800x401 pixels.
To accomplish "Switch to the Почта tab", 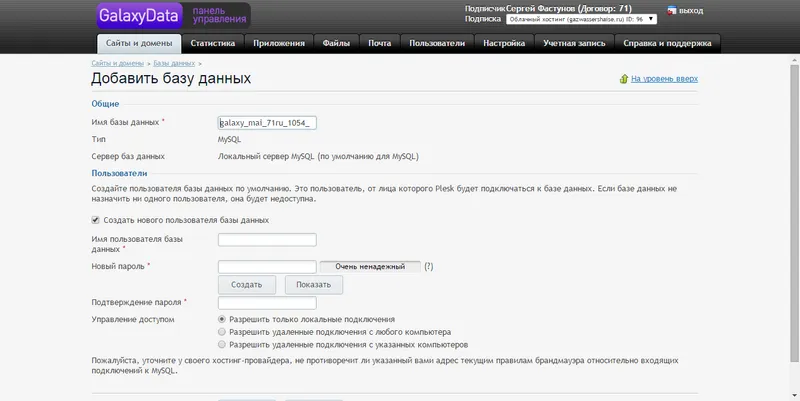I will coord(380,43).
